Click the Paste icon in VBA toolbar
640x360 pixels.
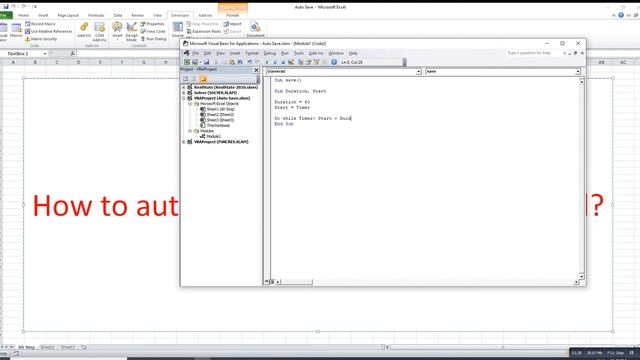pyautogui.click(x=232, y=62)
